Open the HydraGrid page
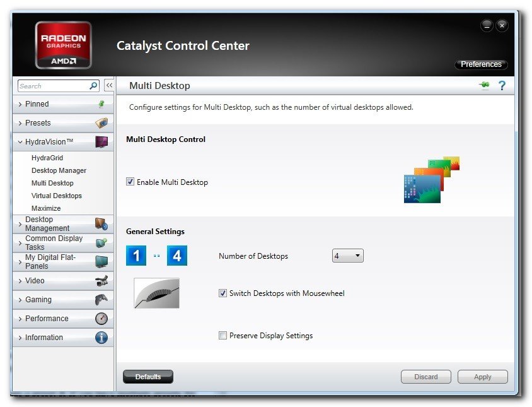 point(47,158)
